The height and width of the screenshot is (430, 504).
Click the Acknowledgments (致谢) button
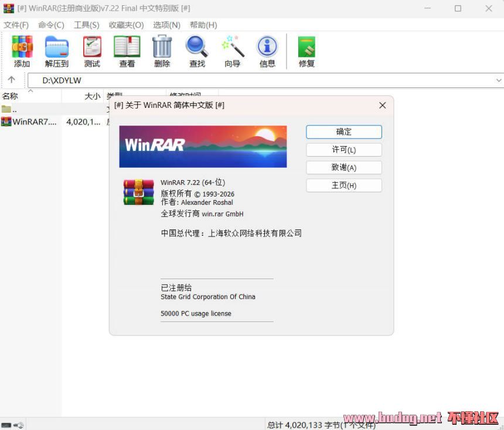pos(344,167)
